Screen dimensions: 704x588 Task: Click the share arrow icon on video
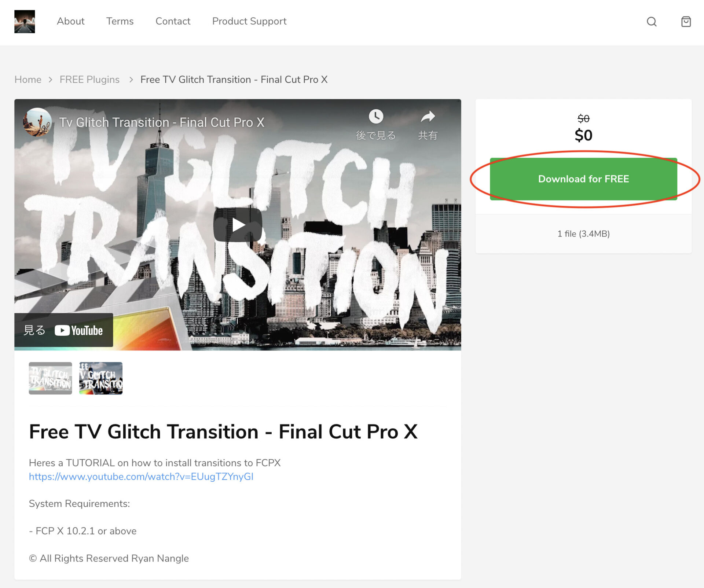428,117
